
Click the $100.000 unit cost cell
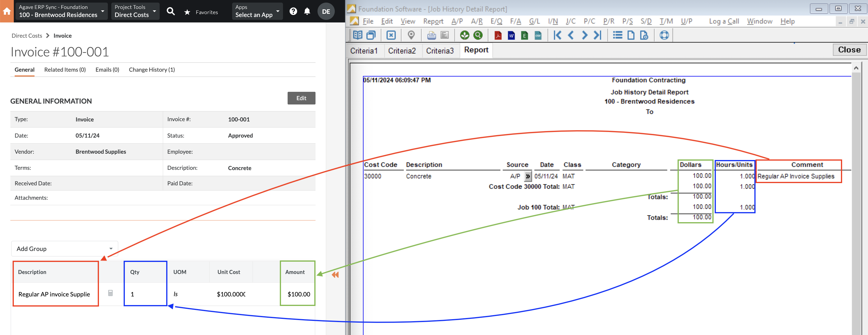(x=231, y=294)
